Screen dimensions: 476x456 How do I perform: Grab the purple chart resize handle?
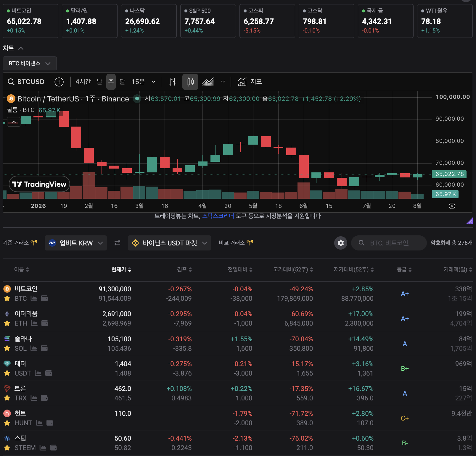tap(470, 221)
